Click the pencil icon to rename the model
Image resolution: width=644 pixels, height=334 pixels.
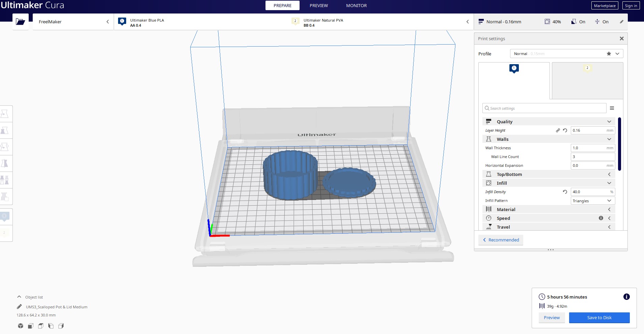(19, 307)
